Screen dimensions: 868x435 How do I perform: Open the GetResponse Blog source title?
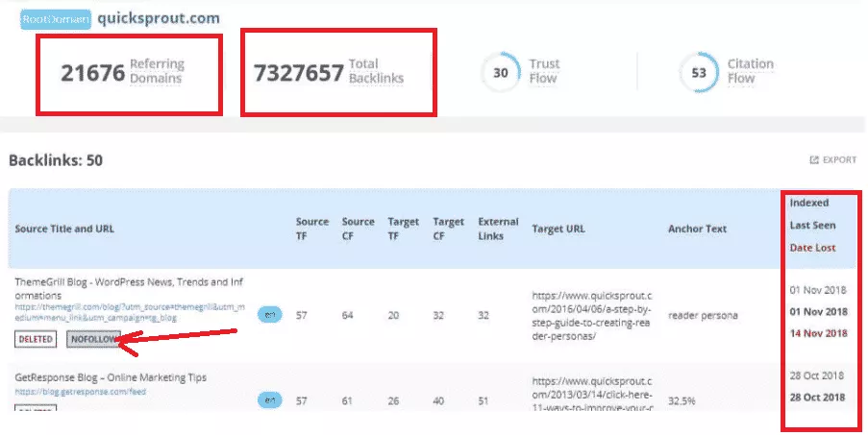pos(111,377)
